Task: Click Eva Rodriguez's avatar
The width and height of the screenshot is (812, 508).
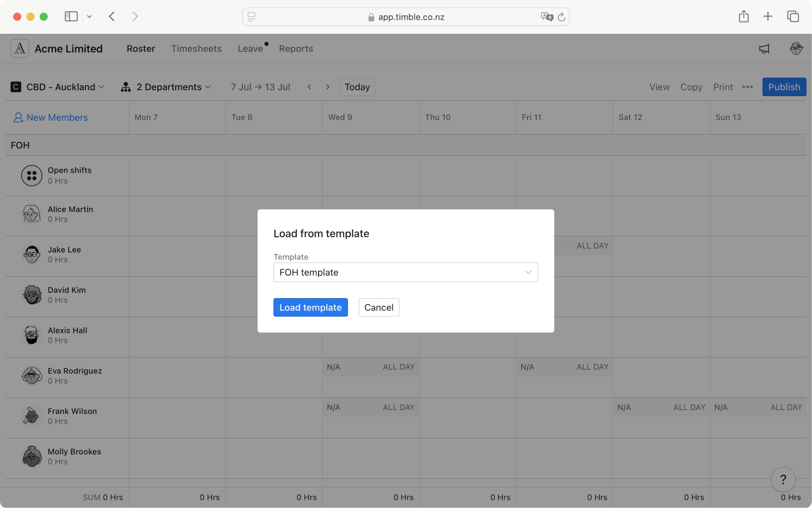Action: click(31, 376)
